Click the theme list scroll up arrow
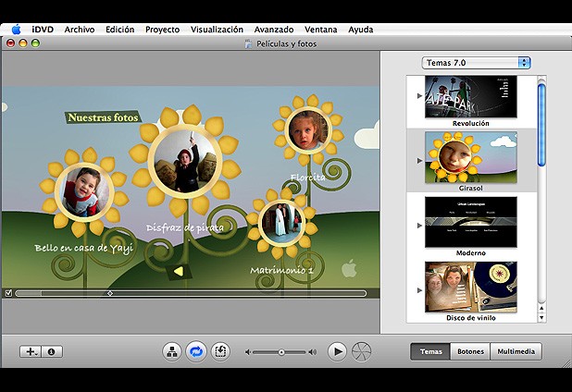The image size is (572, 392). (541, 308)
